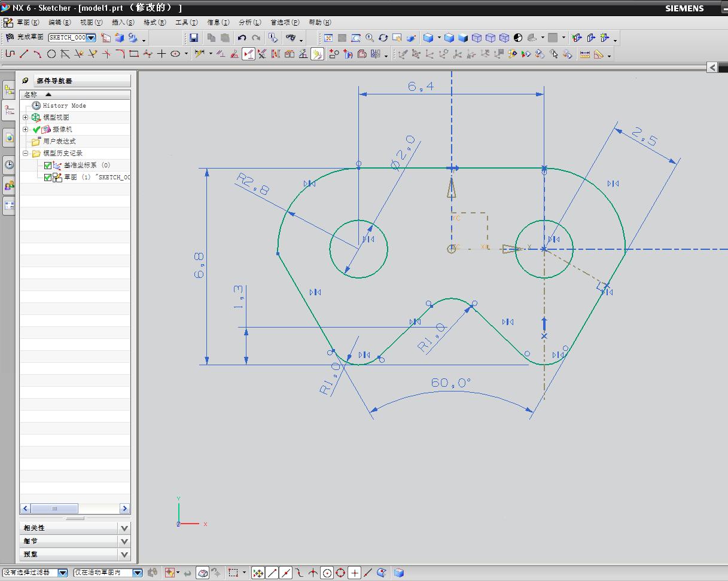Open the SKETCH_000 name dropdown
The image size is (728, 581).
[91, 38]
